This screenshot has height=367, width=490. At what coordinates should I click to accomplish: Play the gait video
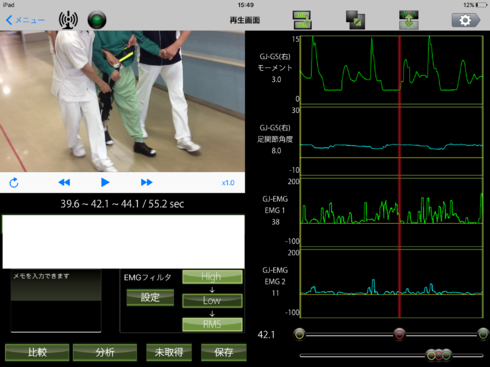(105, 182)
